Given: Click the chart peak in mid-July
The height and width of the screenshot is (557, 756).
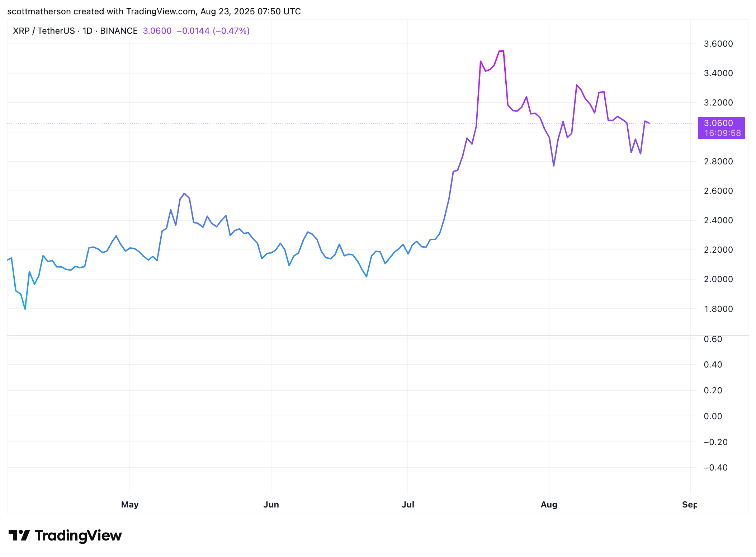Looking at the screenshot, I should pyautogui.click(x=501, y=51).
